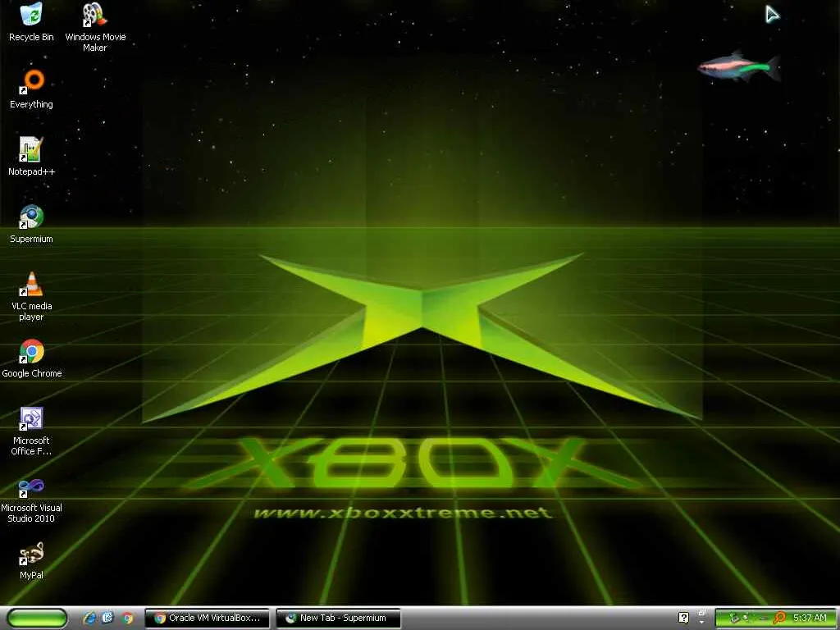Click the green Start button

pos(37,618)
